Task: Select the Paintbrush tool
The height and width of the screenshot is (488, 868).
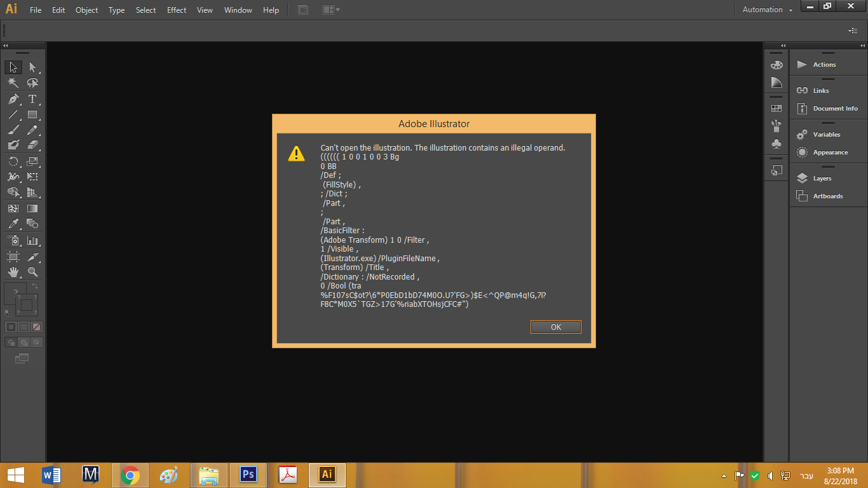Action: coord(13,130)
